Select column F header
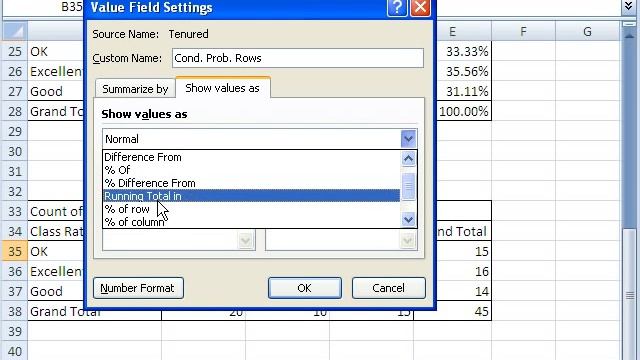The image size is (640, 360). [523, 31]
